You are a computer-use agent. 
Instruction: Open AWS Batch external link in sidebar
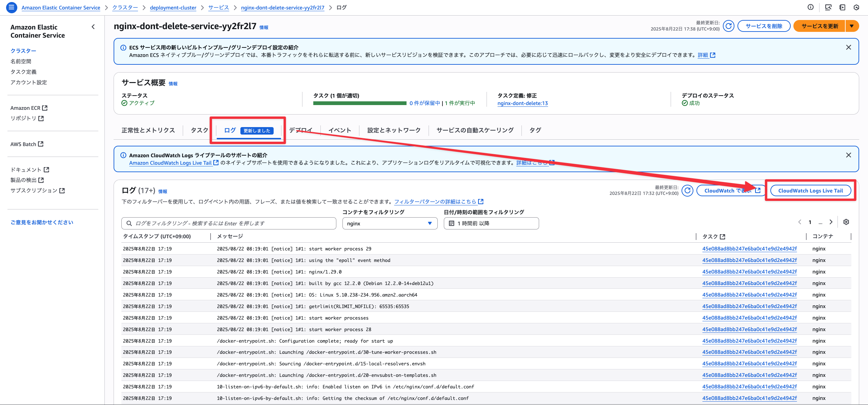pos(27,144)
